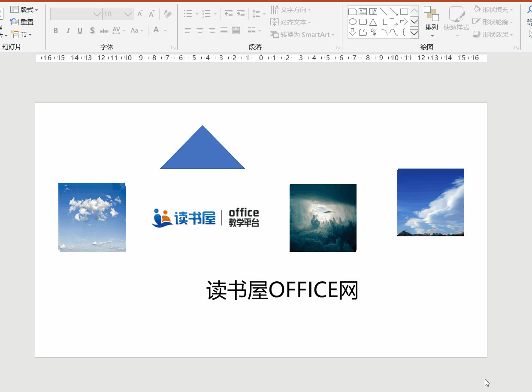Click 转换为 SmartArt (Convert to SmartArt)
Viewport: 532px width, 392px height.
click(x=303, y=34)
